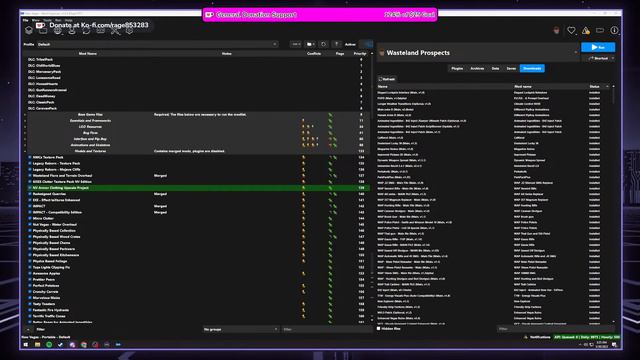640x360 pixels.
Task: Select the Perfect Potatoes mod row
Action: (x=197, y=286)
